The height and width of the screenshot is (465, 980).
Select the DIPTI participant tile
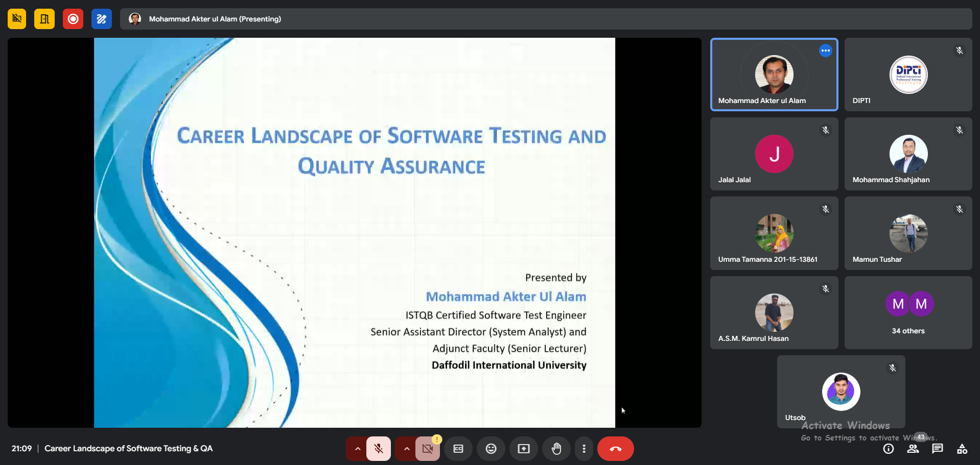click(x=908, y=75)
